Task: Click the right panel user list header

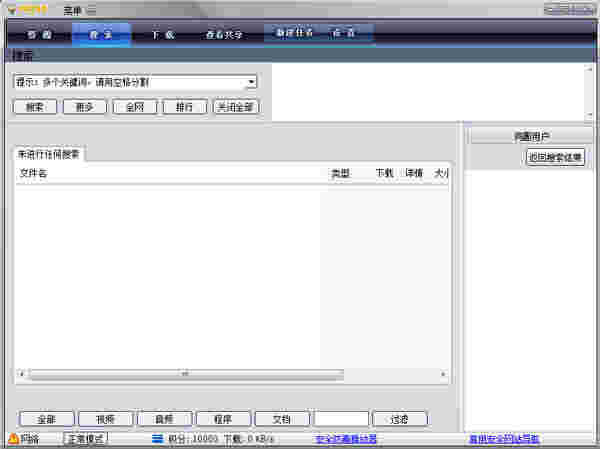Action: (x=532, y=136)
